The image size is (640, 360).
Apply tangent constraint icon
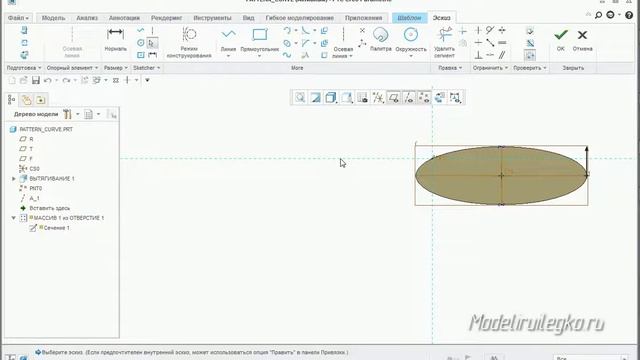tap(490, 31)
